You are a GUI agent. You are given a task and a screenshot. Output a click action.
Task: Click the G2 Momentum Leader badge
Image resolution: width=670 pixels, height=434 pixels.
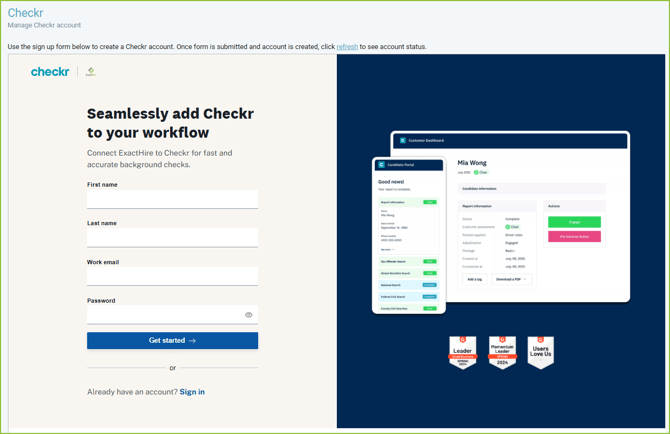(502, 352)
